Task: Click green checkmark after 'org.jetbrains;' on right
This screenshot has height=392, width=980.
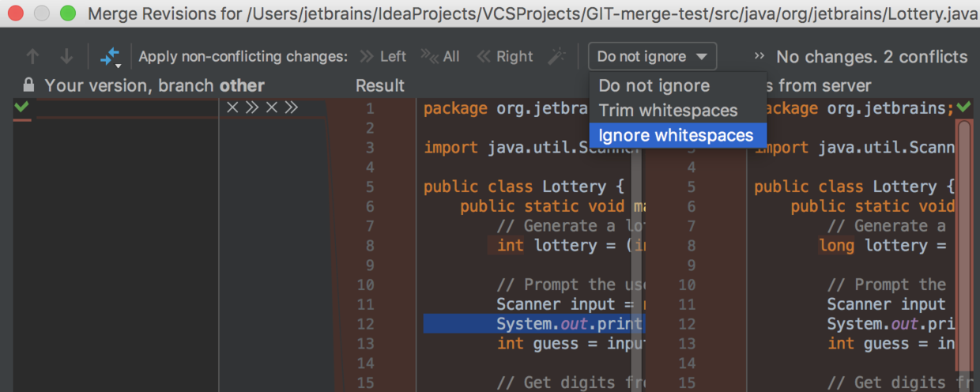Action: click(963, 107)
